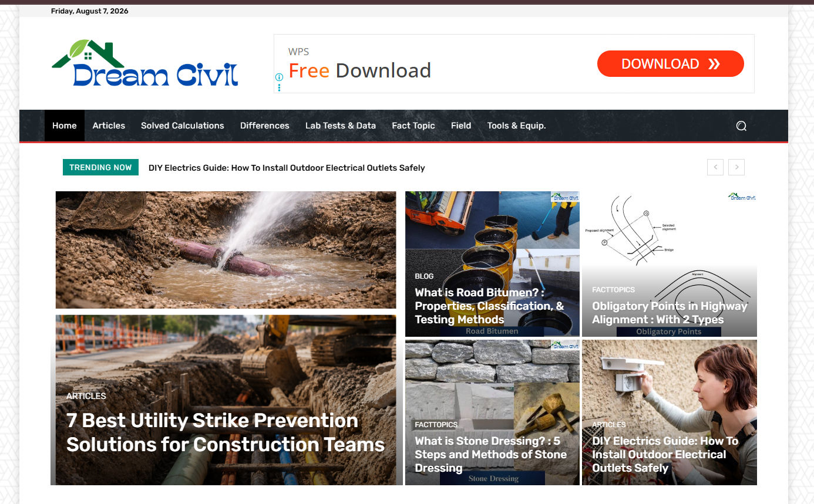Open Solved Calculations menu

(183, 126)
